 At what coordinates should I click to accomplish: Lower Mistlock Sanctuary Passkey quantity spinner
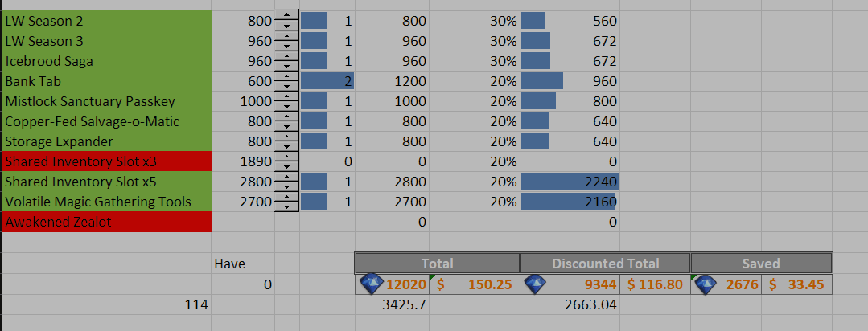click(x=286, y=106)
